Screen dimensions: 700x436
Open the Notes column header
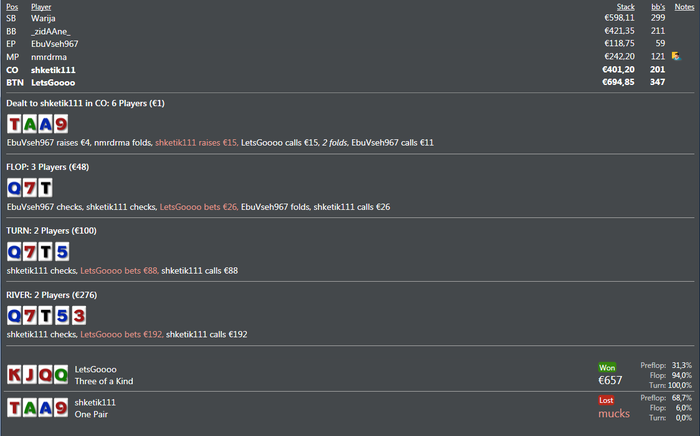(684, 7)
